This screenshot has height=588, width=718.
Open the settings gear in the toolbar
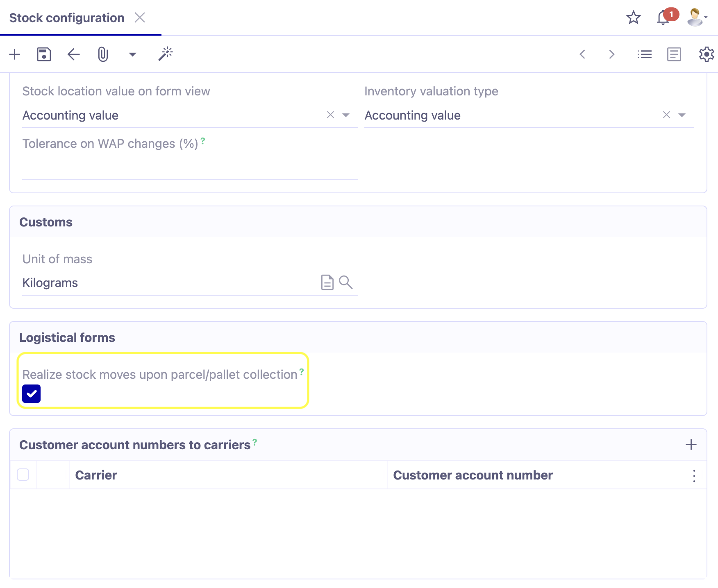(706, 54)
